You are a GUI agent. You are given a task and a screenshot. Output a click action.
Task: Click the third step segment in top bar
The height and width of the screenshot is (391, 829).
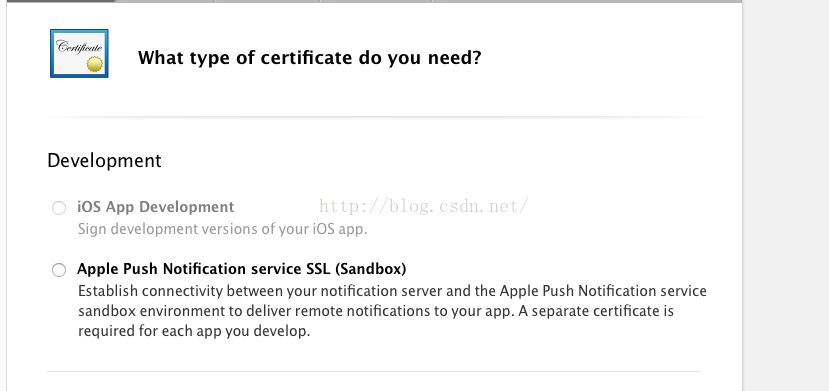(269, 1)
